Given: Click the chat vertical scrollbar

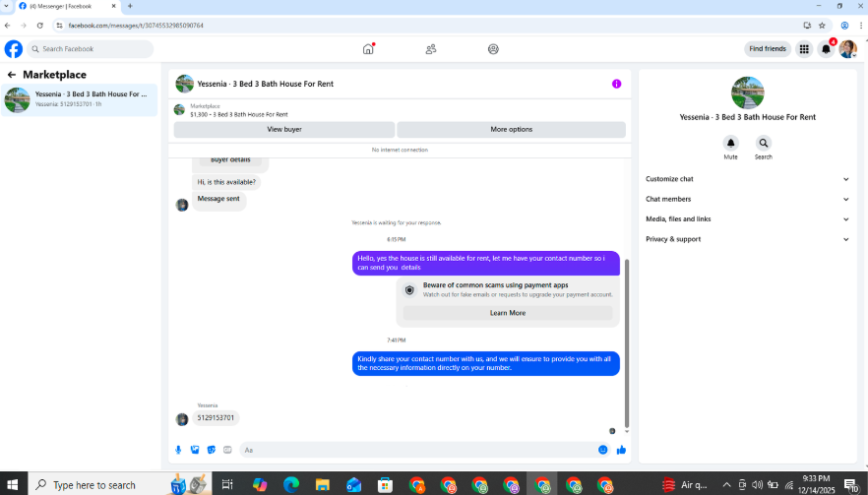Looking at the screenshot, I should [x=627, y=343].
